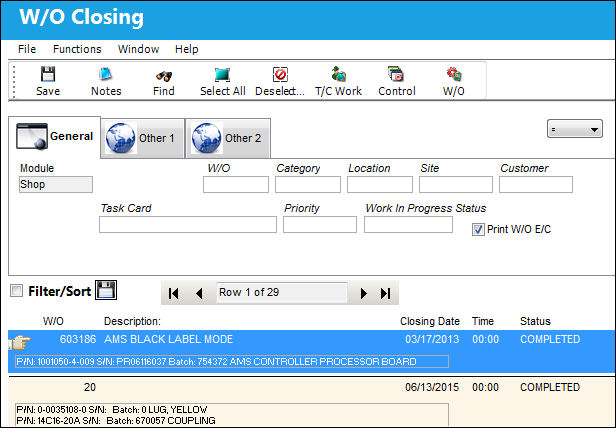Click the P/N 0-0035108-0 LUG, YELLOW line
Viewport: 616px width, 428px height.
112,410
